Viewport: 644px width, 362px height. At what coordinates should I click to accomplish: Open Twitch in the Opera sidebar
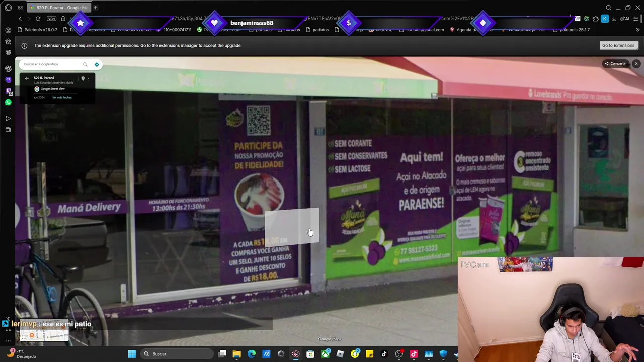tap(8, 91)
